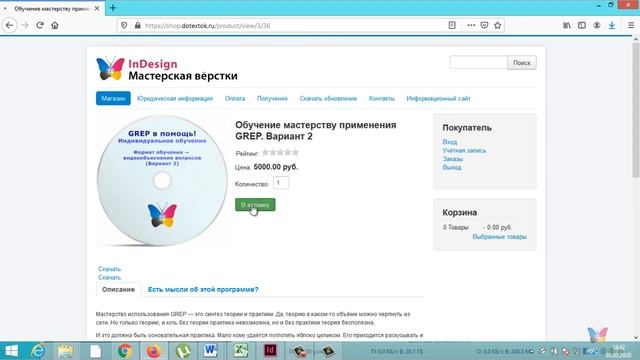Open Юридическая информация menu item
Viewport: 640px width, 360px height.
pos(175,98)
